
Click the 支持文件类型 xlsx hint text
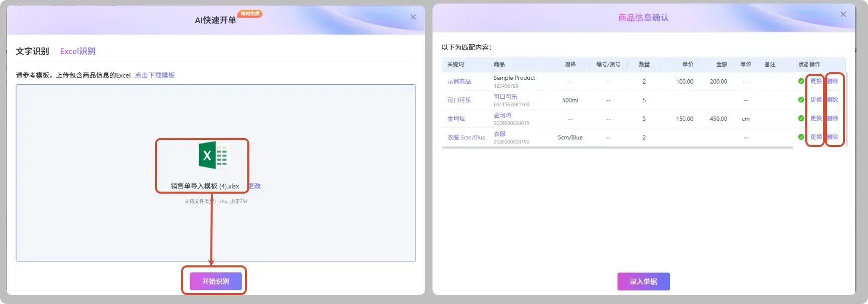215,201
